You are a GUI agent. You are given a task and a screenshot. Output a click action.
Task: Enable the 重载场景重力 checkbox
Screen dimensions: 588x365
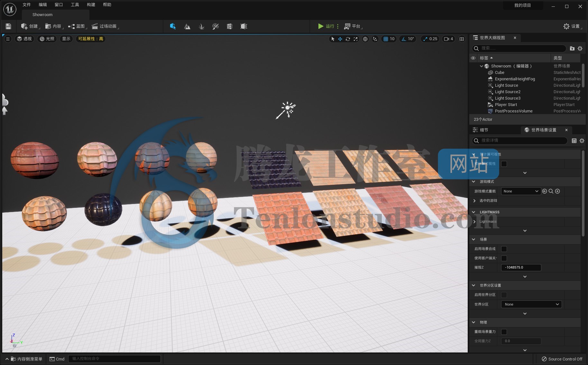[504, 332]
